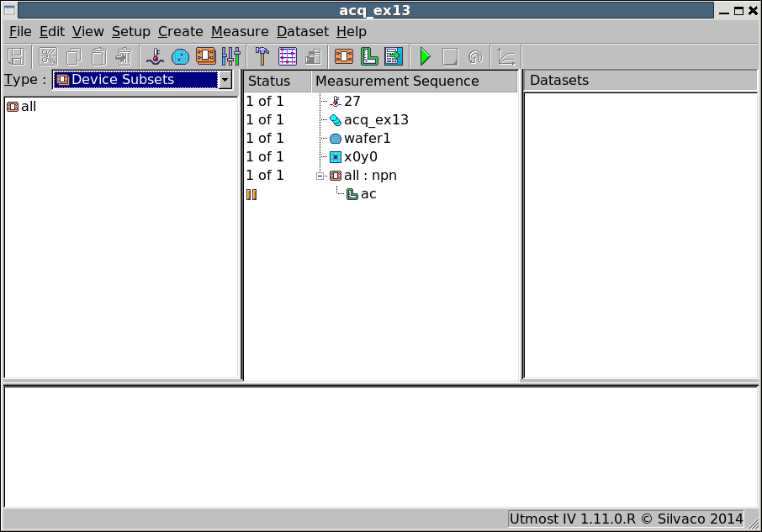
Task: Click the wafer icon beside wafer1
Action: (336, 139)
